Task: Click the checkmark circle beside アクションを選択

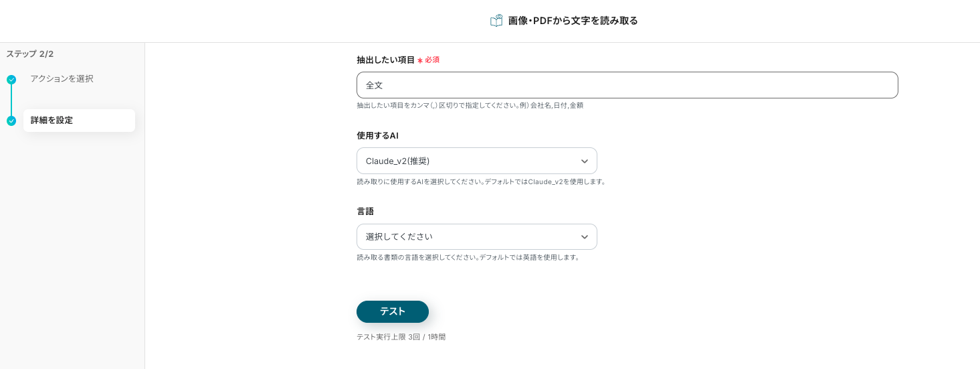Action: pyautogui.click(x=11, y=80)
